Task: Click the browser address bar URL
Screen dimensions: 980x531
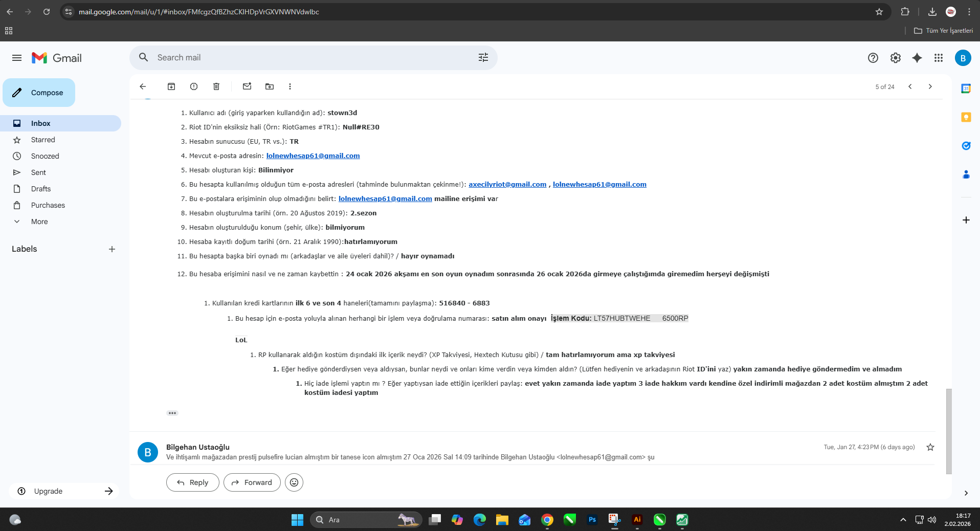Action: click(199, 12)
